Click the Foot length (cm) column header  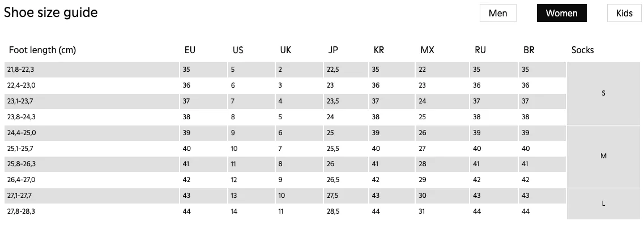pos(42,50)
